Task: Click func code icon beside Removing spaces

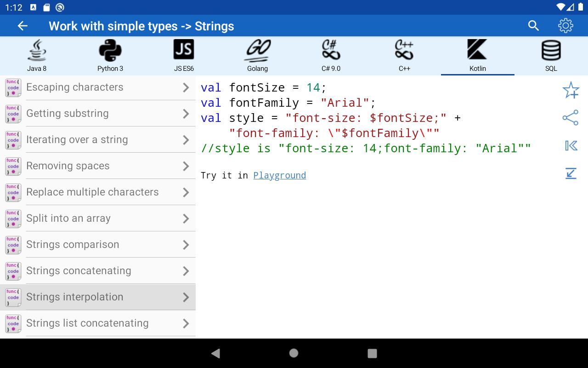Action: 13,166
